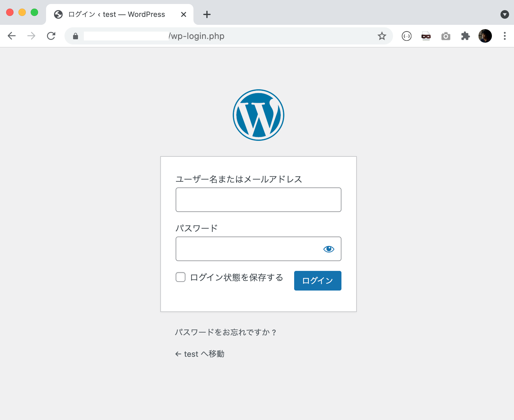Open the パスワードをお忘れですか？ link
The width and height of the screenshot is (514, 420).
226,332
